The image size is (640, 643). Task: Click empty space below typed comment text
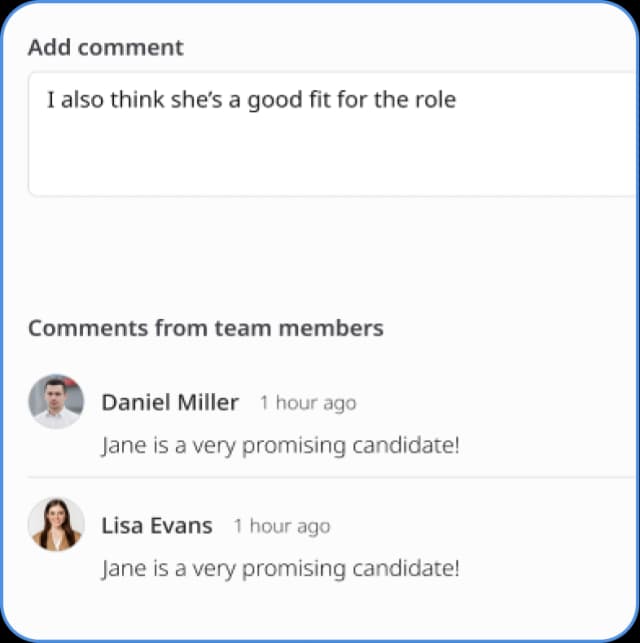tap(330, 160)
